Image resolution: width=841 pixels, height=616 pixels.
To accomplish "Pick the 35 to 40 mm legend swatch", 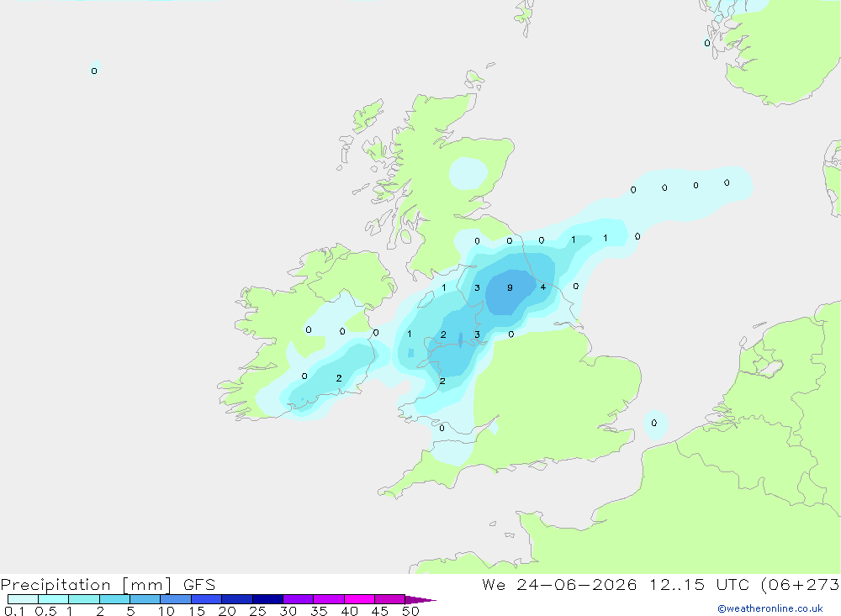I will [328, 599].
